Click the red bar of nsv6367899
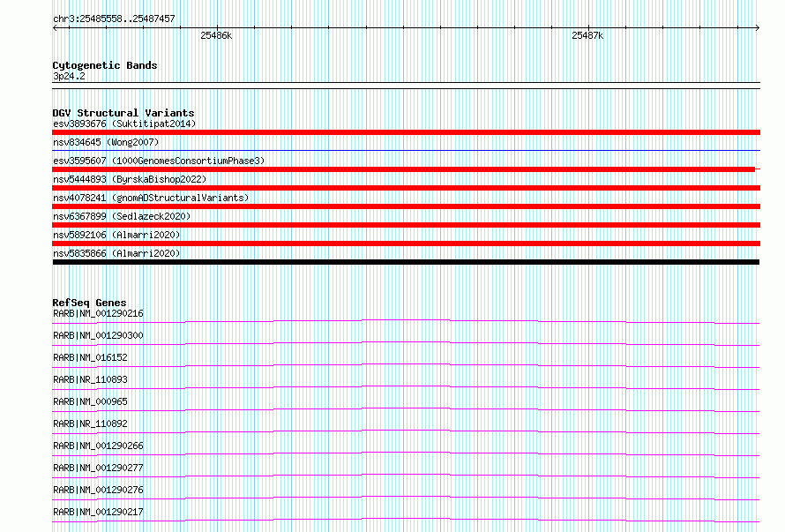The image size is (785, 532). [406, 225]
